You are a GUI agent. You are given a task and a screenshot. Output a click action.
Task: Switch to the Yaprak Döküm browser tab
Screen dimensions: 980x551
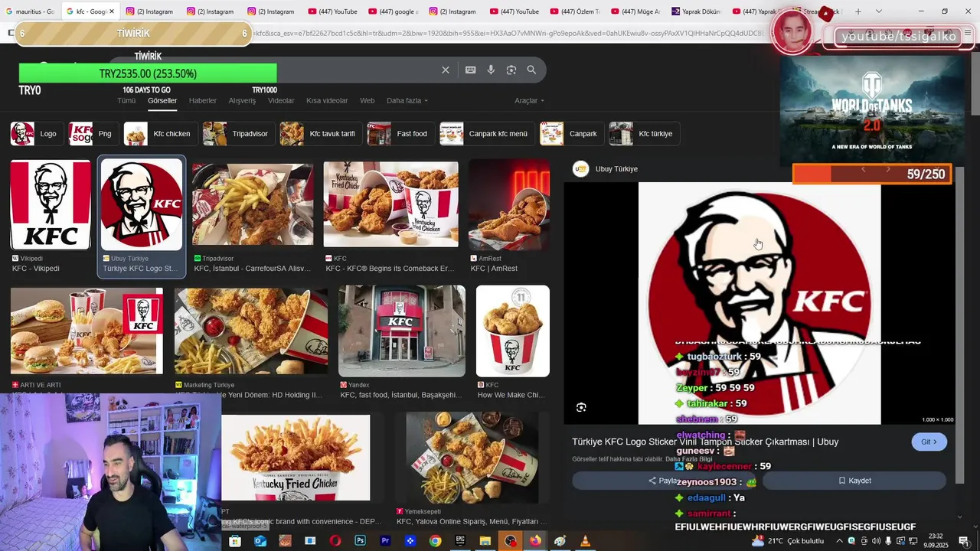[x=695, y=11]
